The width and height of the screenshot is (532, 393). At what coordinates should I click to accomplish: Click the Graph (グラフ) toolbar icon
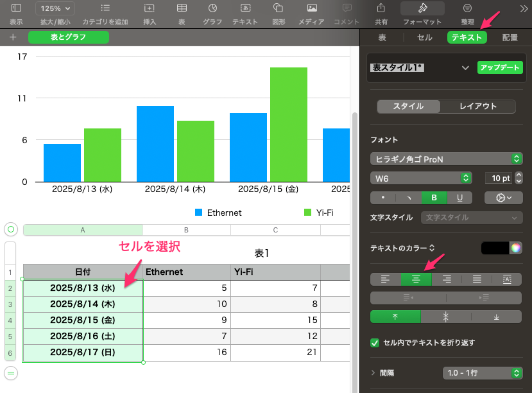(x=212, y=9)
